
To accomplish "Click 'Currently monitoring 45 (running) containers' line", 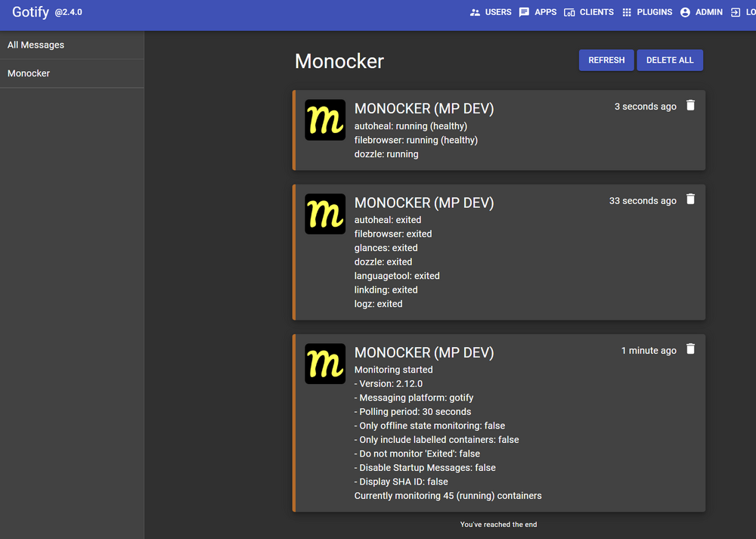I will coord(448,496).
